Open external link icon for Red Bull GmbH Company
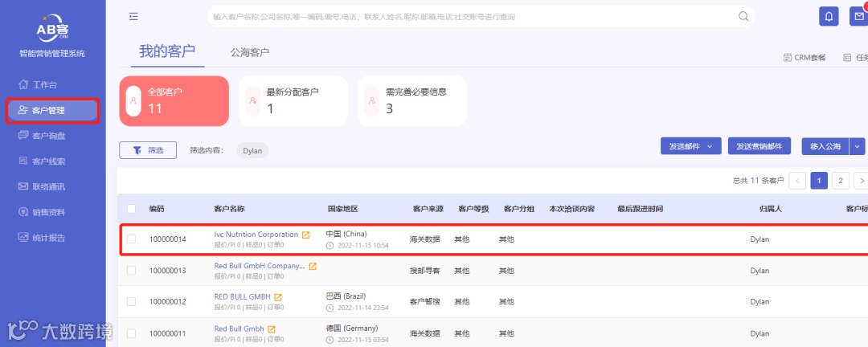This screenshot has height=347, width=868. [x=313, y=266]
